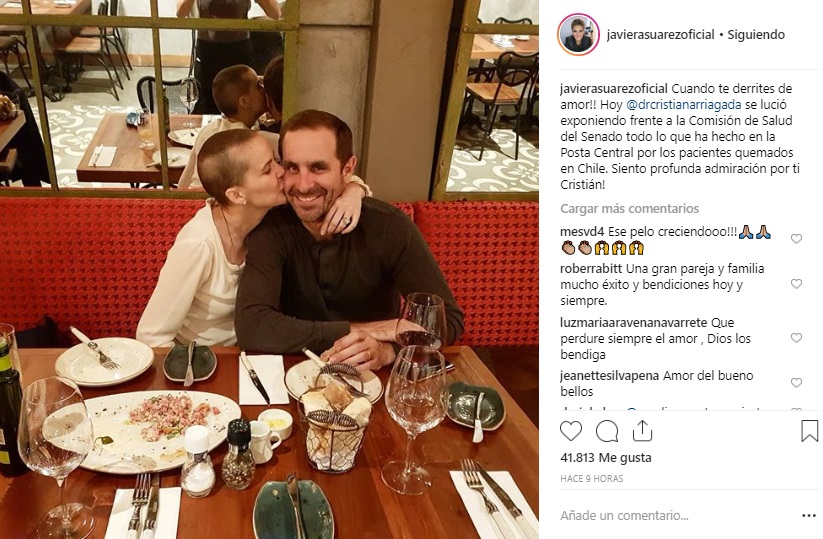The width and height of the screenshot is (823, 539).
Task: Expand Cargar más comentarios
Action: [629, 209]
